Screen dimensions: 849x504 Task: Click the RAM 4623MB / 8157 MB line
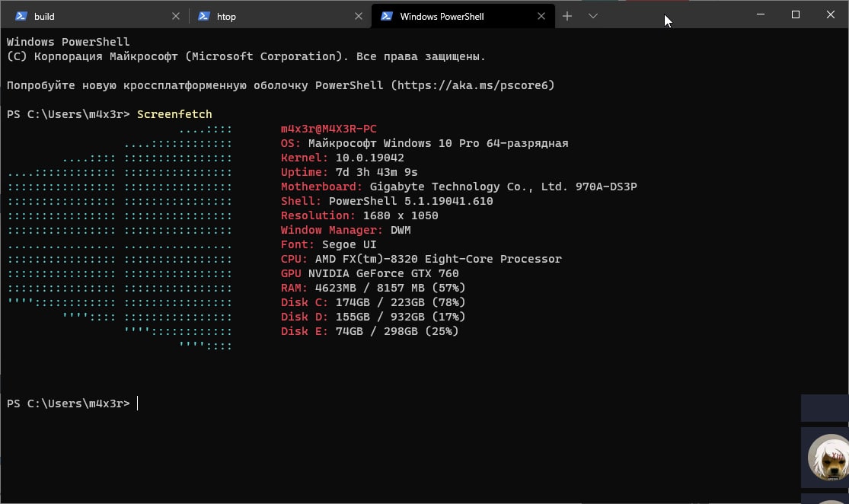[373, 288]
